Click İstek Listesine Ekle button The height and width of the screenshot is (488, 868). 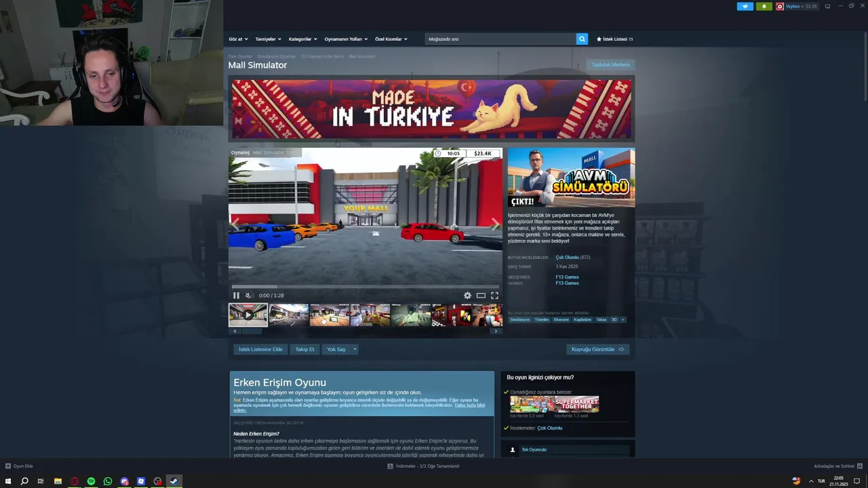tap(260, 350)
